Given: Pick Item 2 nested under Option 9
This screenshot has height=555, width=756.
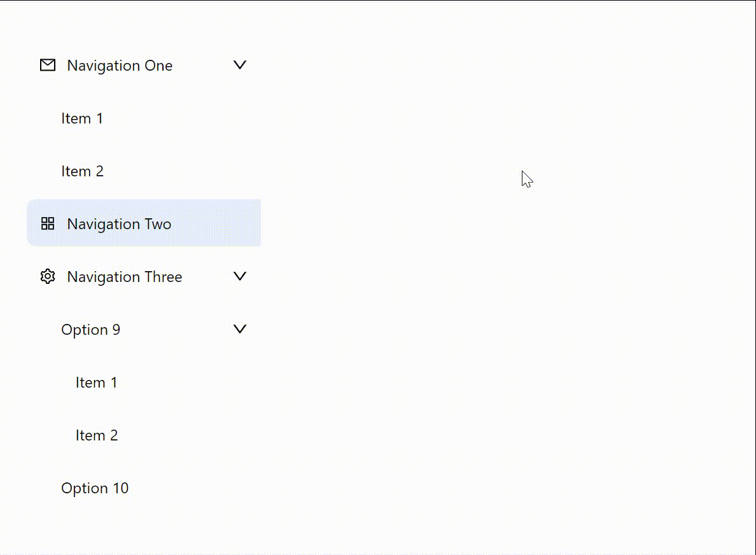Looking at the screenshot, I should tap(96, 435).
